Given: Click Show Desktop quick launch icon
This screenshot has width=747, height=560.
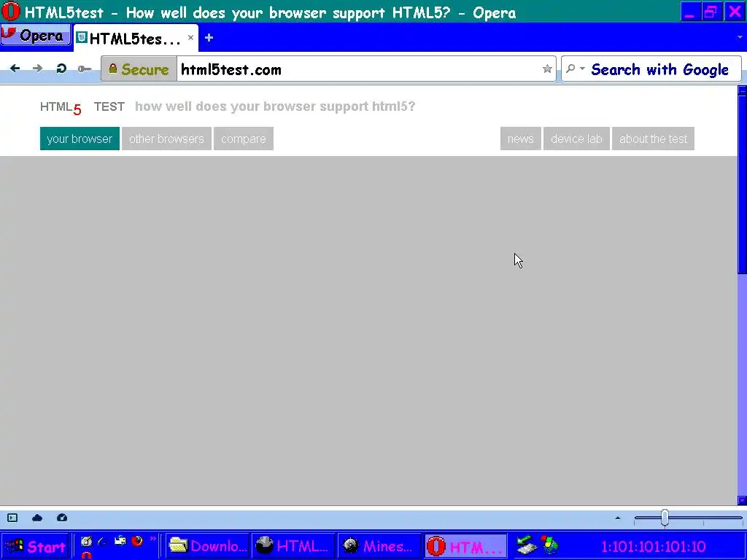Looking at the screenshot, I should 120,541.
